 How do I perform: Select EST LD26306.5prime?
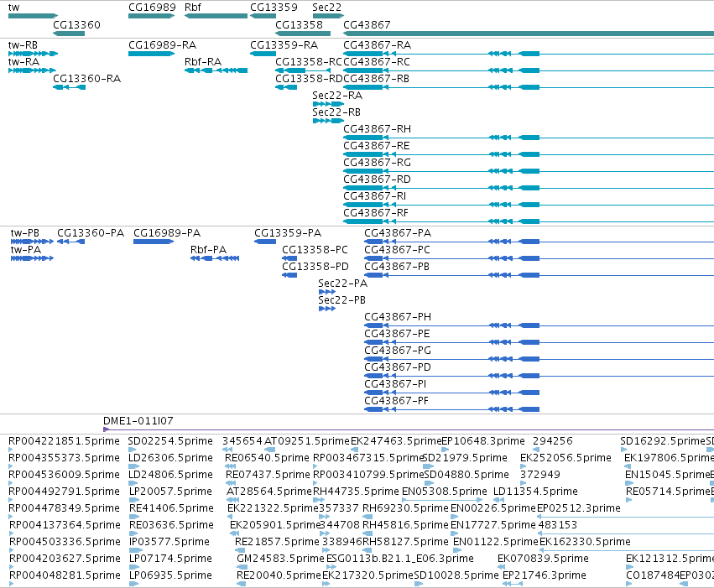click(171, 458)
